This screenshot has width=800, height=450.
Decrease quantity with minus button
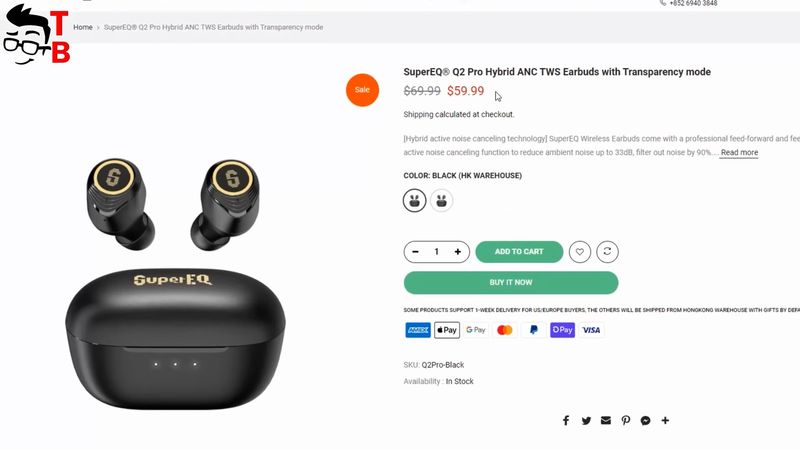(x=415, y=252)
